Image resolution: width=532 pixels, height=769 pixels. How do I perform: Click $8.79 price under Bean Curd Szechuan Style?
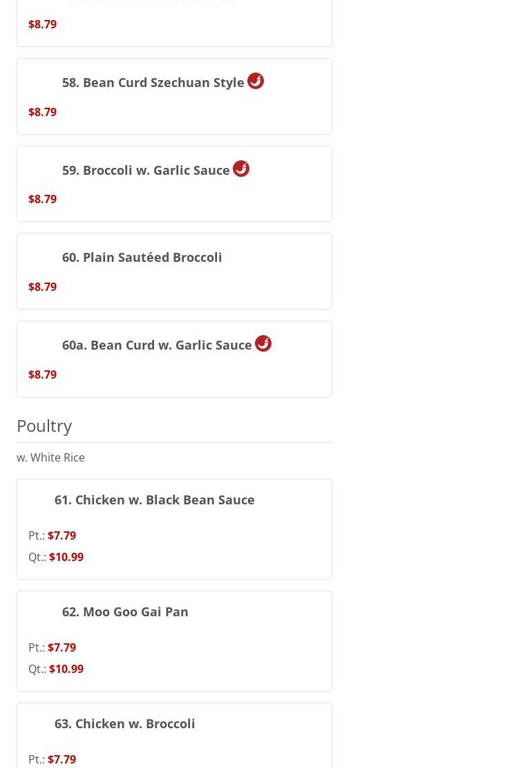click(x=42, y=112)
